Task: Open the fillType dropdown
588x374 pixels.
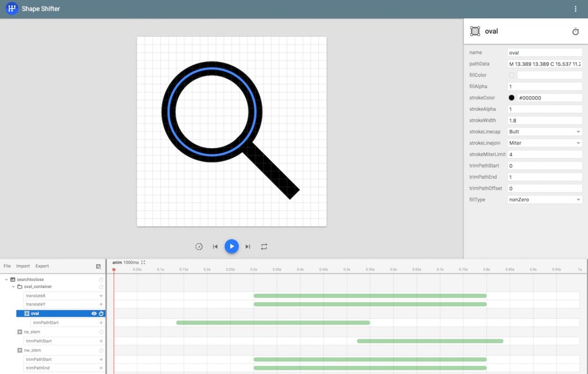Action: click(x=544, y=199)
